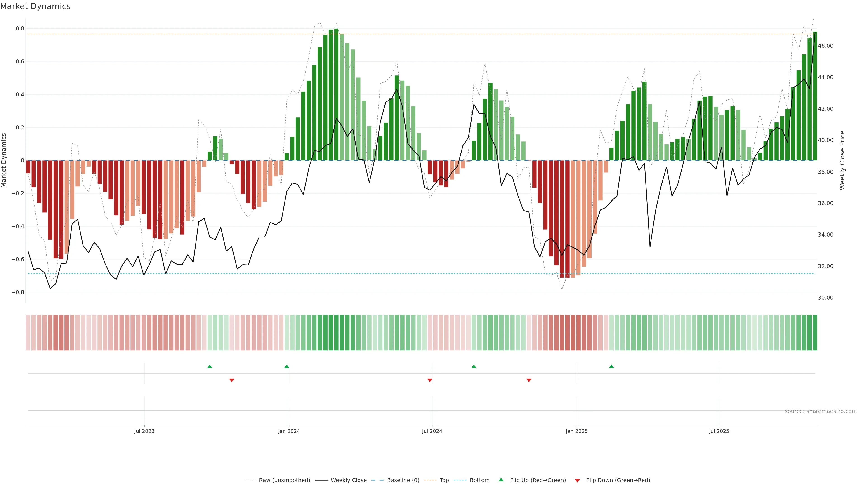Click the first red flip-down marker in late 2023
This screenshot has height=488, width=868.
[x=231, y=380]
